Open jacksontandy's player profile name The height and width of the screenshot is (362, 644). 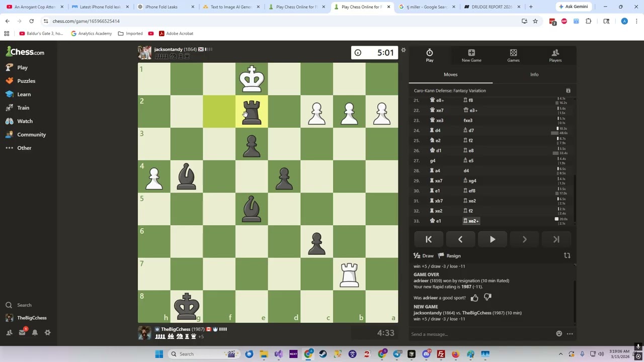tap(168, 49)
